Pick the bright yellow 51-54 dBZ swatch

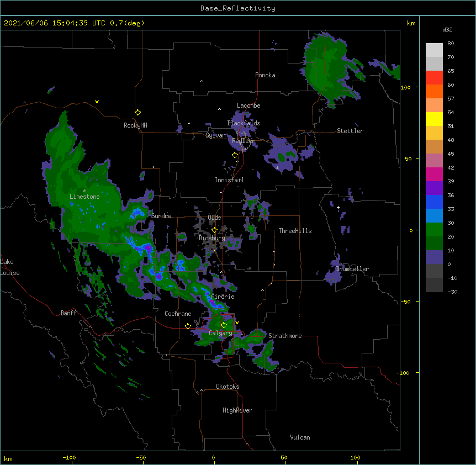point(434,119)
